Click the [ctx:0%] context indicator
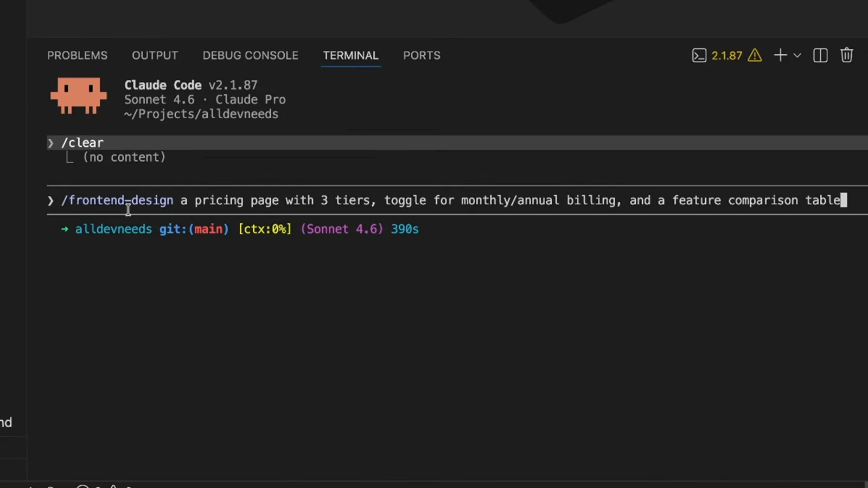Screen dimensions: 868x488 click(265, 229)
